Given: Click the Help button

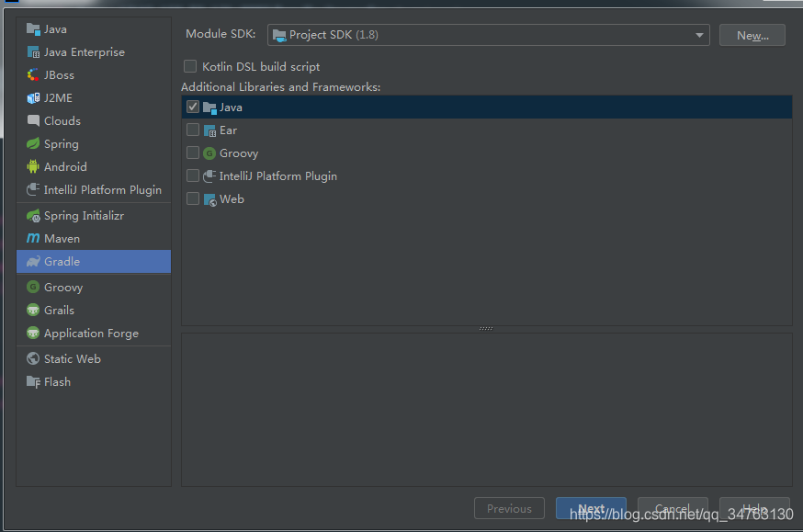Looking at the screenshot, I should [x=754, y=508].
